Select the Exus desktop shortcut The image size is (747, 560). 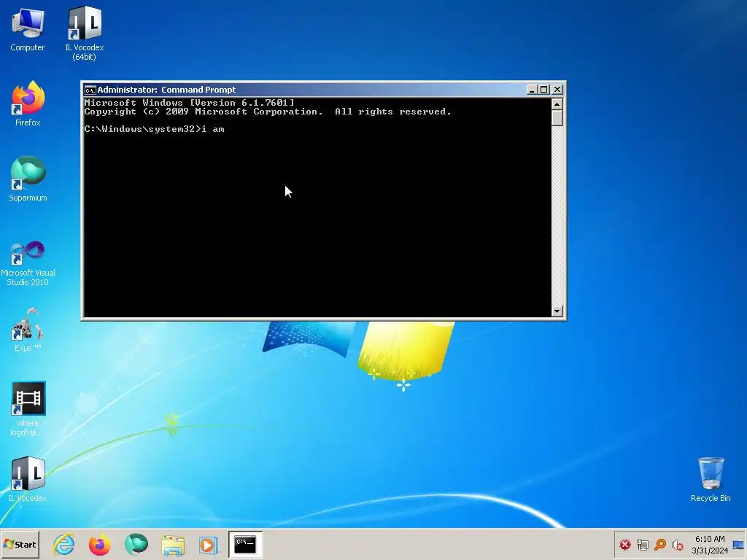click(x=28, y=330)
